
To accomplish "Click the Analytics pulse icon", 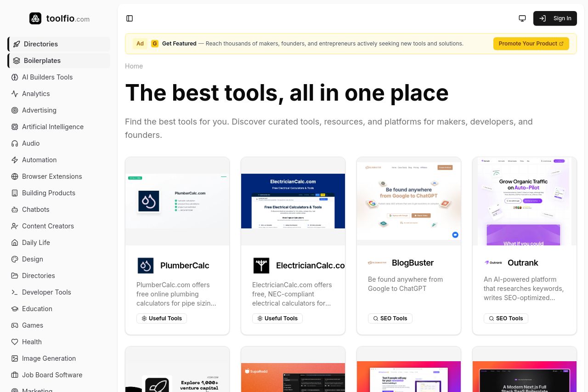I will click(15, 94).
